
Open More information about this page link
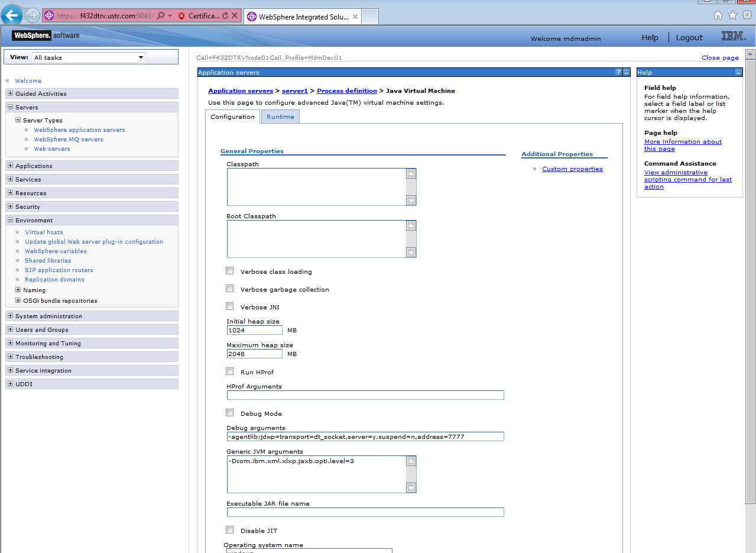pos(683,145)
